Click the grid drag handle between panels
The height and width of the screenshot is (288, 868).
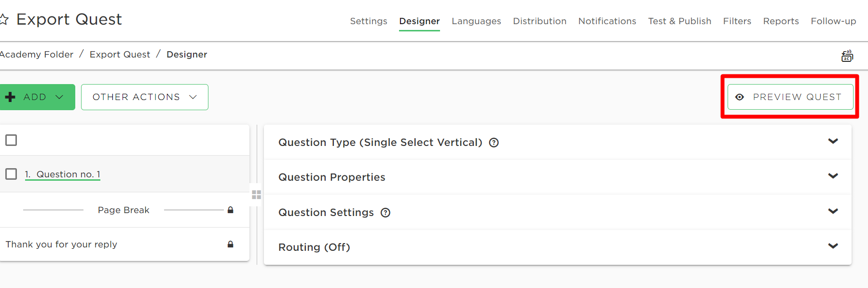tap(256, 195)
